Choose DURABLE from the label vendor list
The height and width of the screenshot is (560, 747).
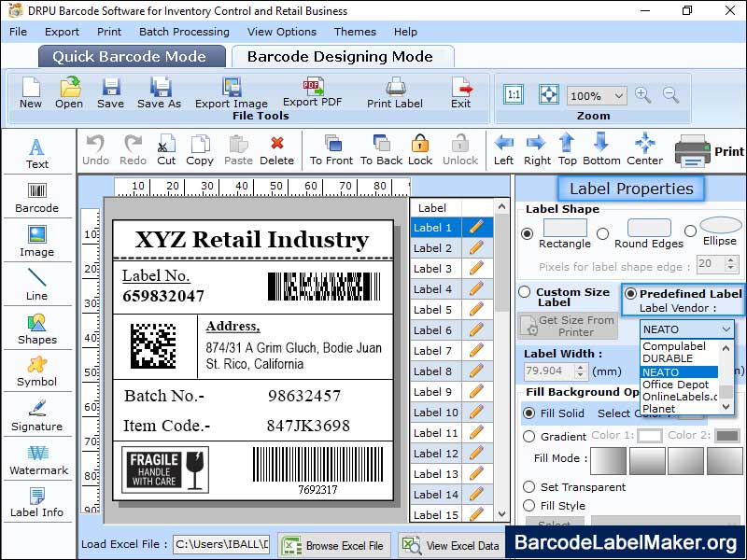coord(668,359)
